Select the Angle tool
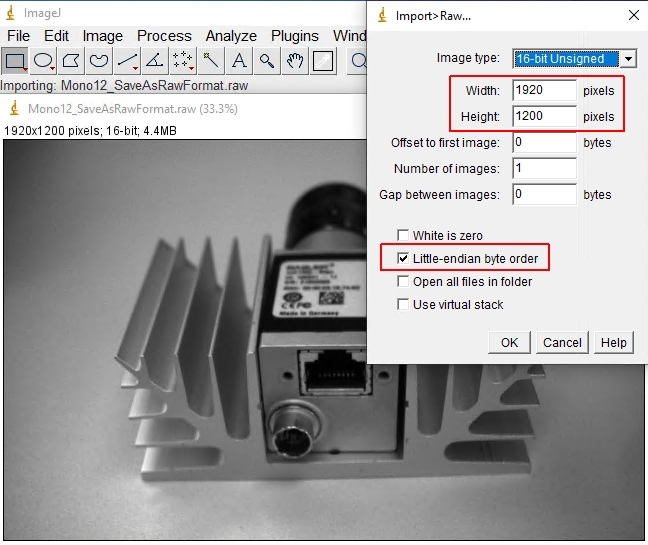648x545 pixels. tap(155, 61)
